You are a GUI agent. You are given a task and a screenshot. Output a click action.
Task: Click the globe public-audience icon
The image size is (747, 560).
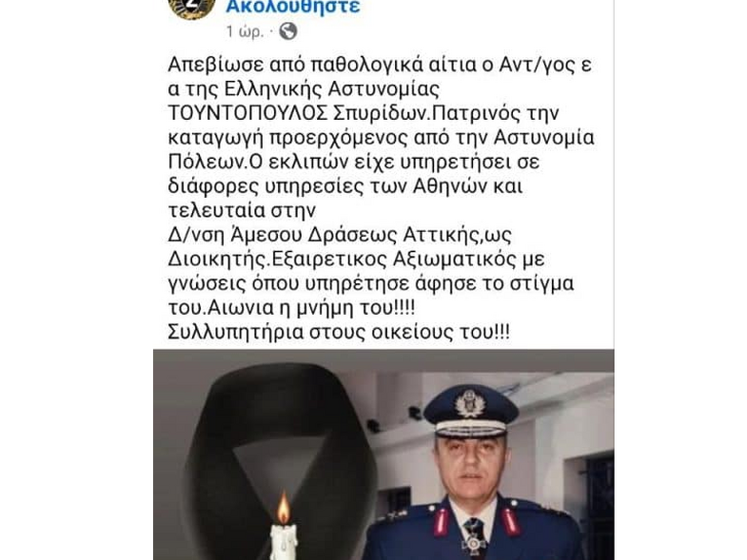287,31
